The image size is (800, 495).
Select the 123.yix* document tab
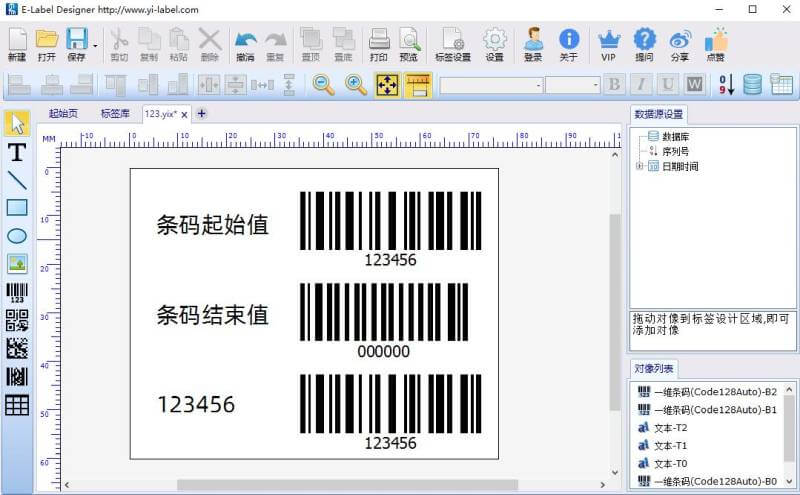click(x=161, y=114)
